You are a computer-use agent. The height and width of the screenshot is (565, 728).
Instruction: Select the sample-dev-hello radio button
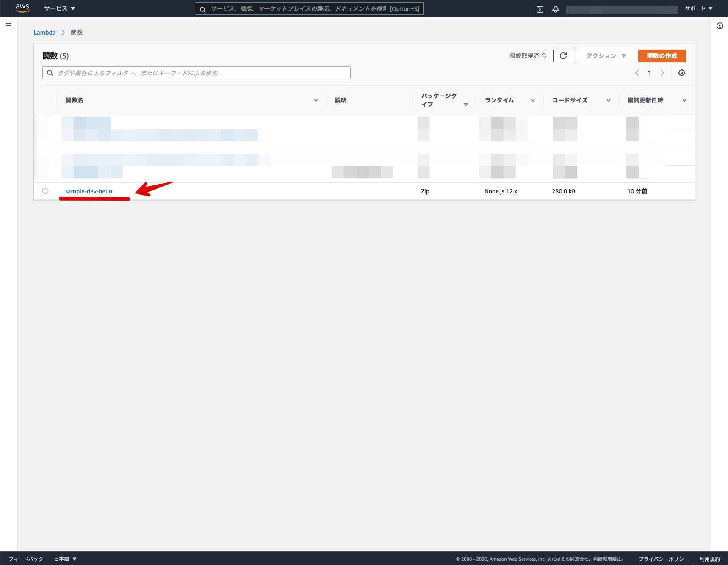click(45, 191)
